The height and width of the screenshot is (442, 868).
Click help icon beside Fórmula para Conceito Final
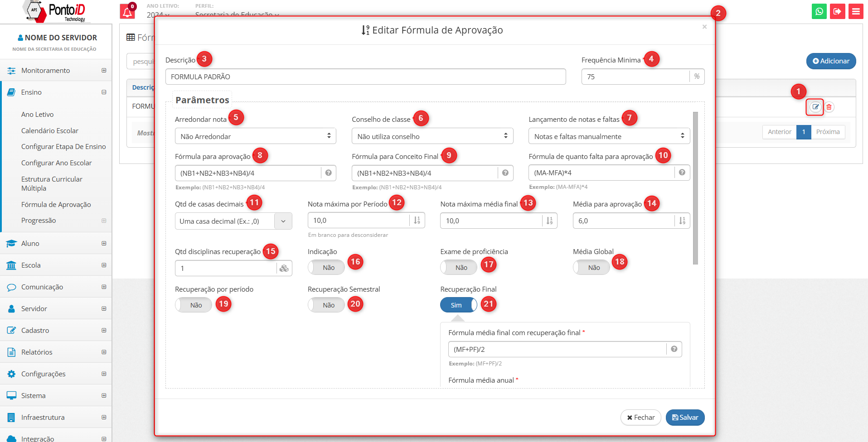505,173
